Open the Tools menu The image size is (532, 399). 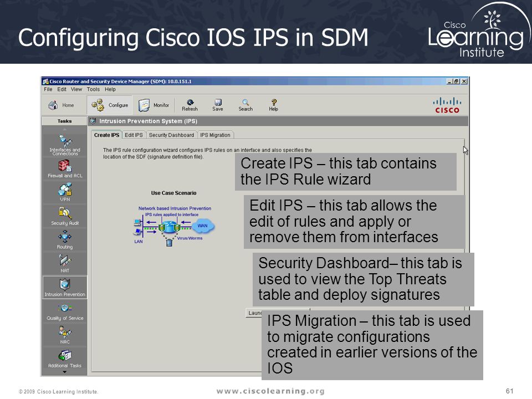[93, 89]
